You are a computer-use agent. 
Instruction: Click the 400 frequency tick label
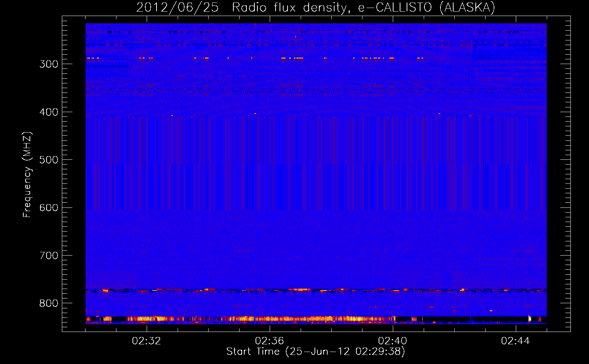click(49, 112)
